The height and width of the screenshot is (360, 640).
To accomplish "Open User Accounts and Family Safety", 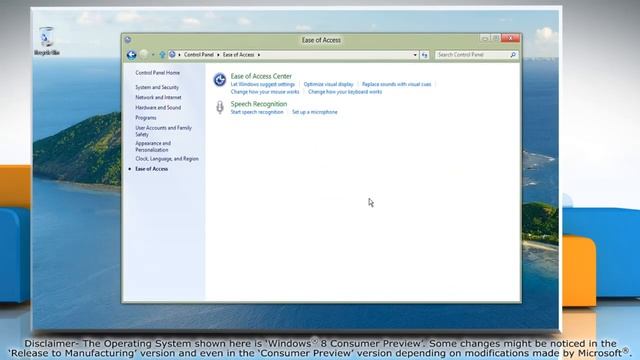I will [164, 131].
